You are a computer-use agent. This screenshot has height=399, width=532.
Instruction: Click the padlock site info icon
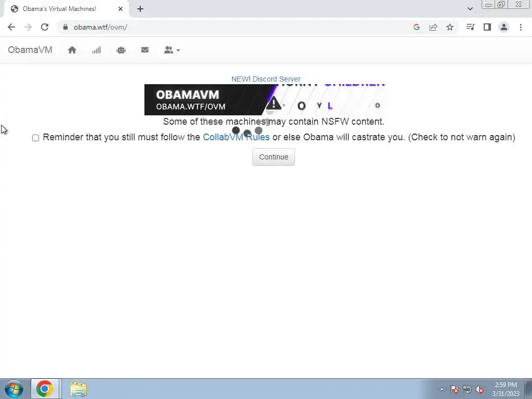(65, 27)
